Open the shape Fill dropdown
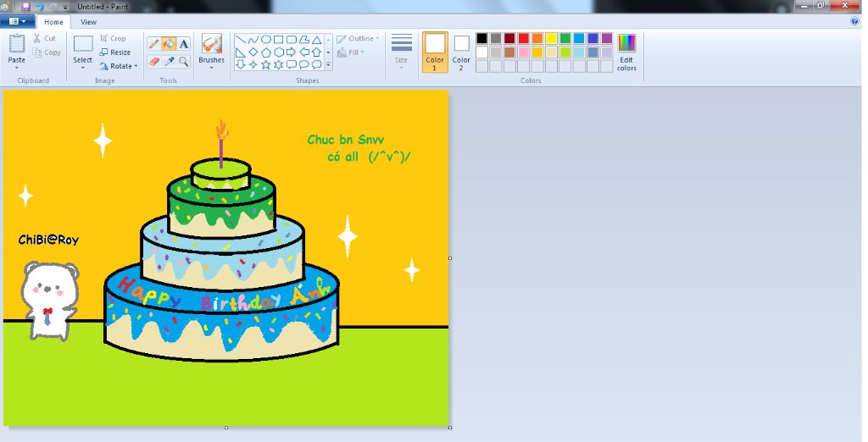 (351, 52)
